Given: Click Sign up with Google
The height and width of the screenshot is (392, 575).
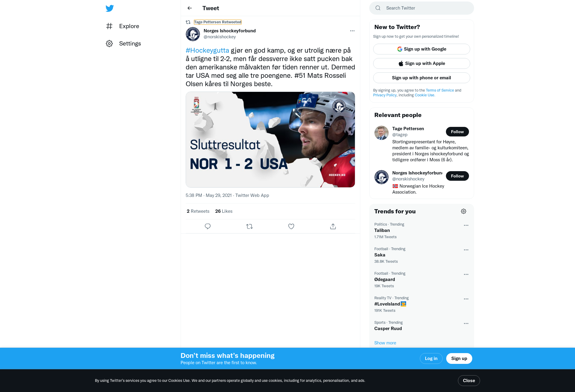Looking at the screenshot, I should [x=422, y=49].
